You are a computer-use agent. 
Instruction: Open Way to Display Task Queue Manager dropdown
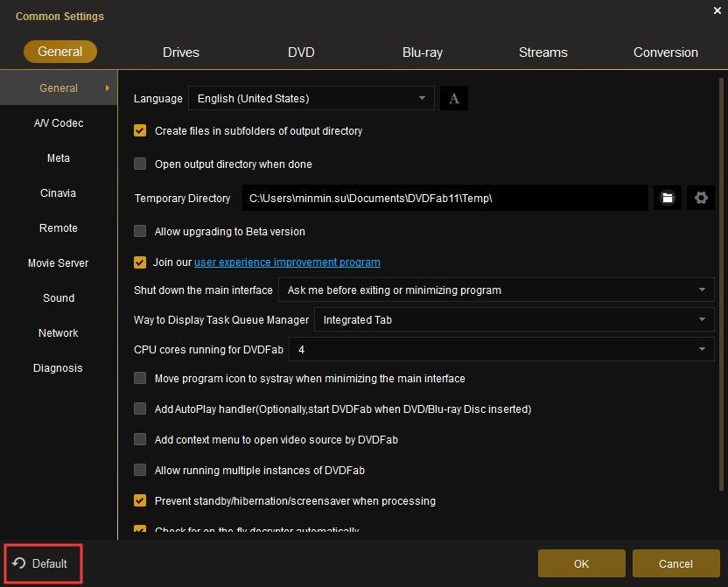[x=514, y=319]
